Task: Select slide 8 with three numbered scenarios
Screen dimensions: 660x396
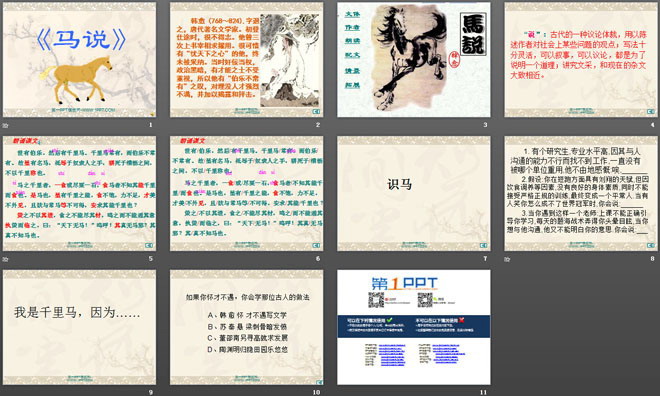Action: [x=581, y=194]
